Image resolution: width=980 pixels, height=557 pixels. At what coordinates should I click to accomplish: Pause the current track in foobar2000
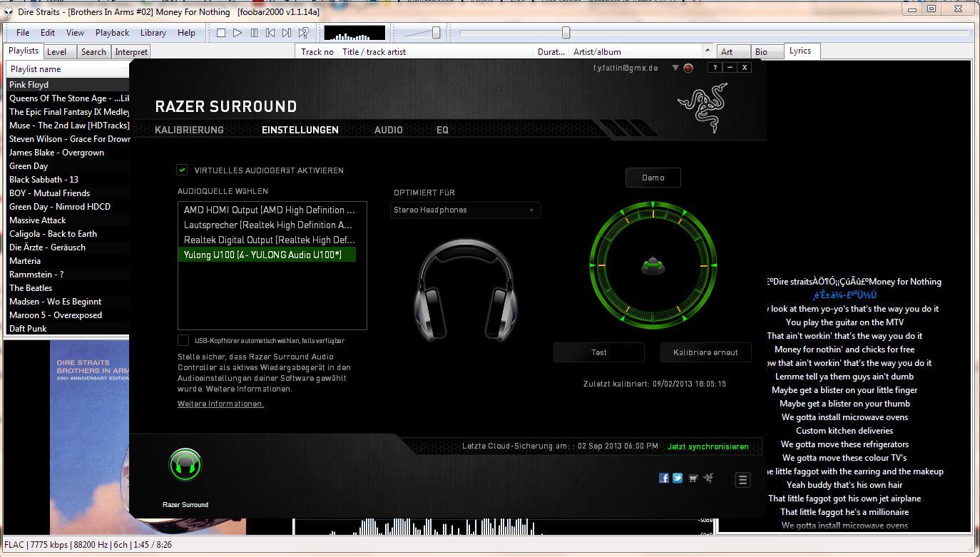point(254,33)
